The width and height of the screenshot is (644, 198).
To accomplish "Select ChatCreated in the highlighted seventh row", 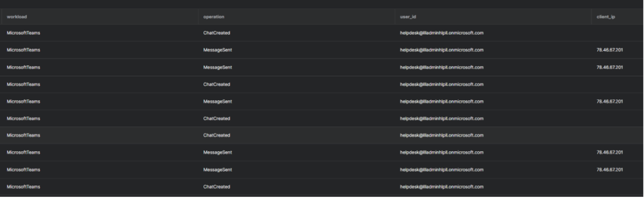I will coord(216,135).
